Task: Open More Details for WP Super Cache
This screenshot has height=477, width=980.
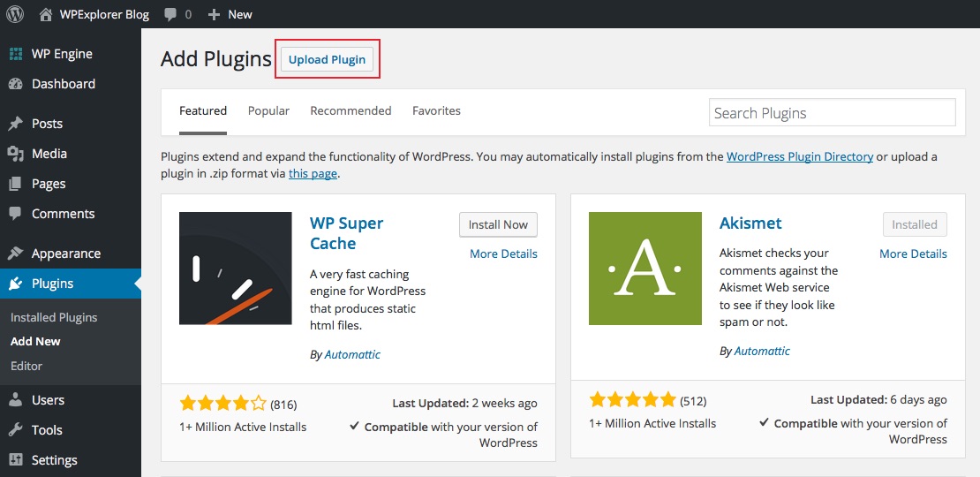Action: click(504, 254)
